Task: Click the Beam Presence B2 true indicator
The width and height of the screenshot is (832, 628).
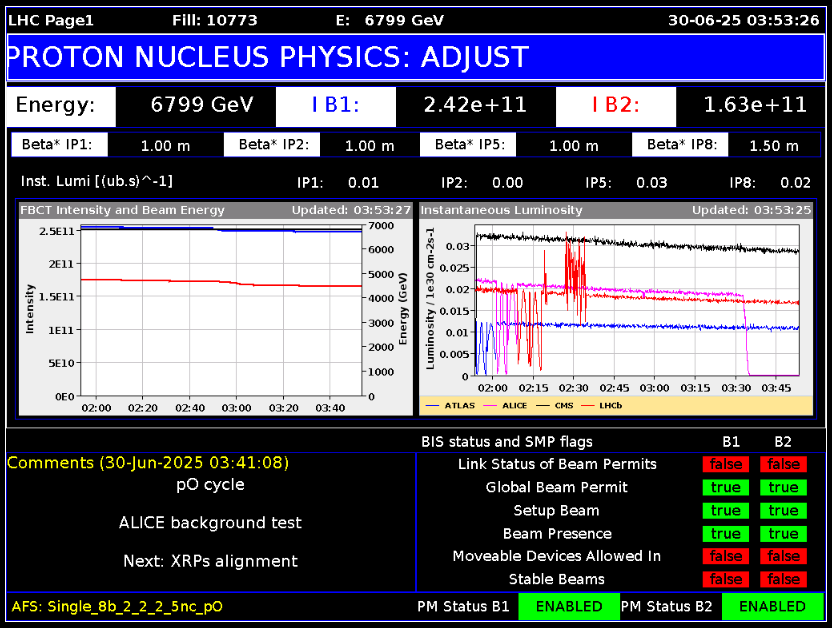Action: coord(783,533)
